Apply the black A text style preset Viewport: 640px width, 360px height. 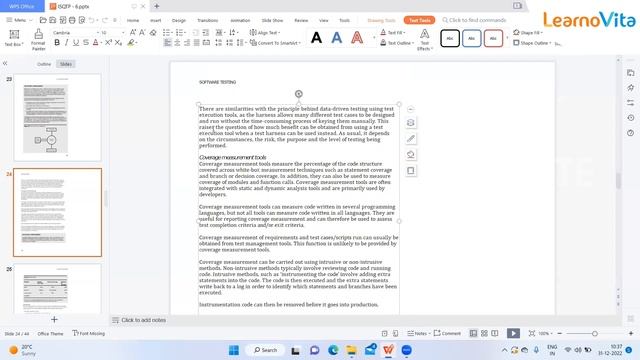click(316, 38)
